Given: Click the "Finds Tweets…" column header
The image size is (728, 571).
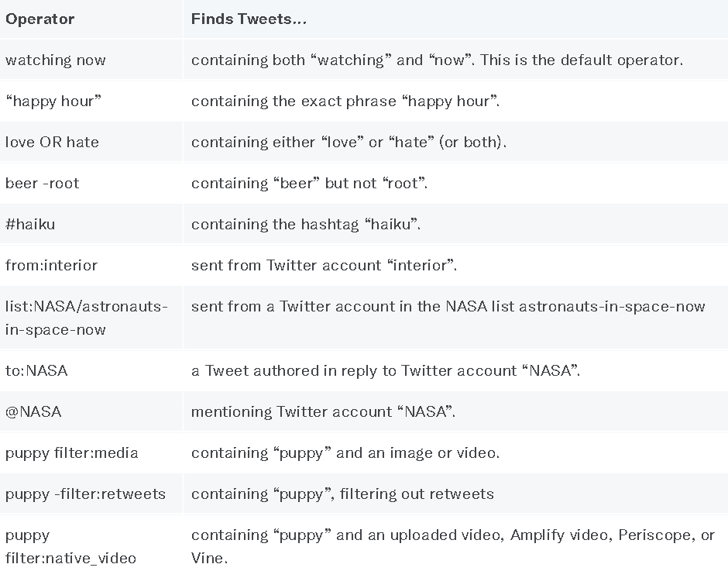Looking at the screenshot, I should (249, 19).
